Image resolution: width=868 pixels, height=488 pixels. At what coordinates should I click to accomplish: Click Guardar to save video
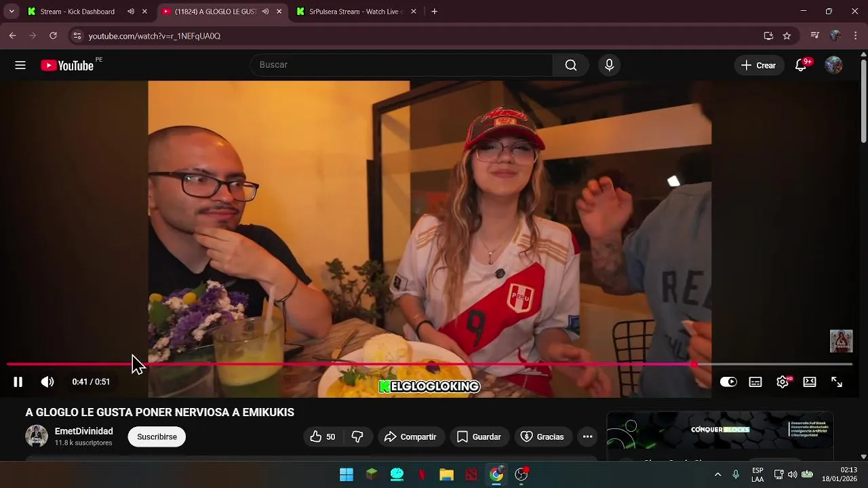pos(479,437)
